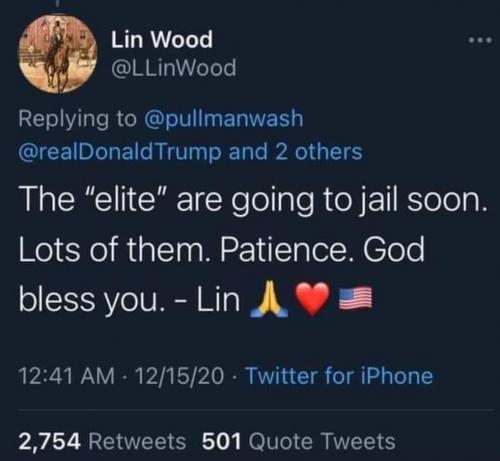The height and width of the screenshot is (461, 500).
Task: Show the 'and 2 others' reply recipients
Action: coord(295,151)
